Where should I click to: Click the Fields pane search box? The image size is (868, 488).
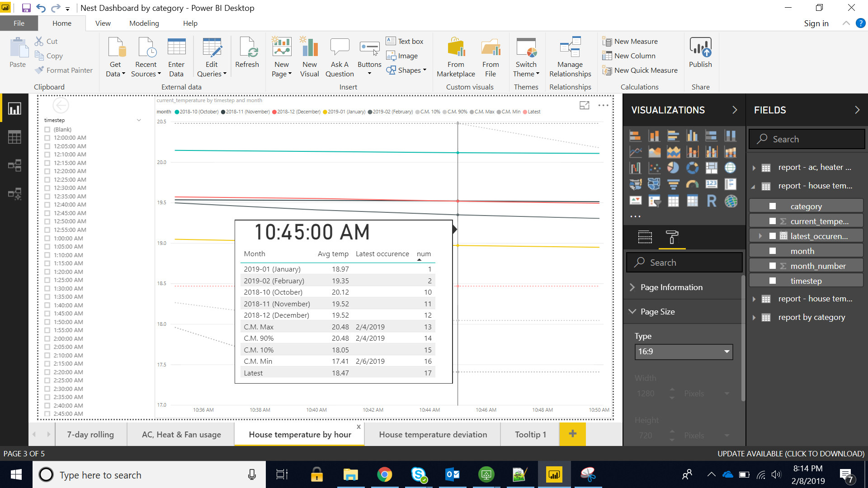click(807, 139)
